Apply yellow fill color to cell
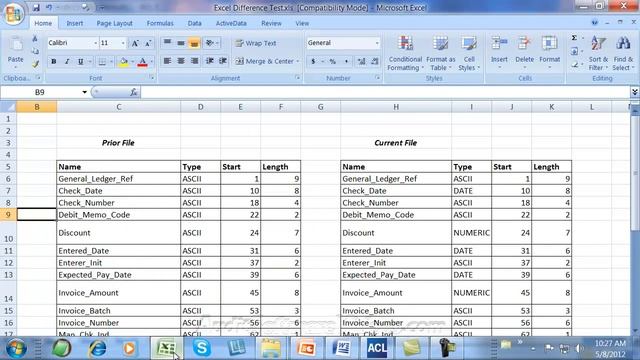640x360 pixels. (x=123, y=62)
